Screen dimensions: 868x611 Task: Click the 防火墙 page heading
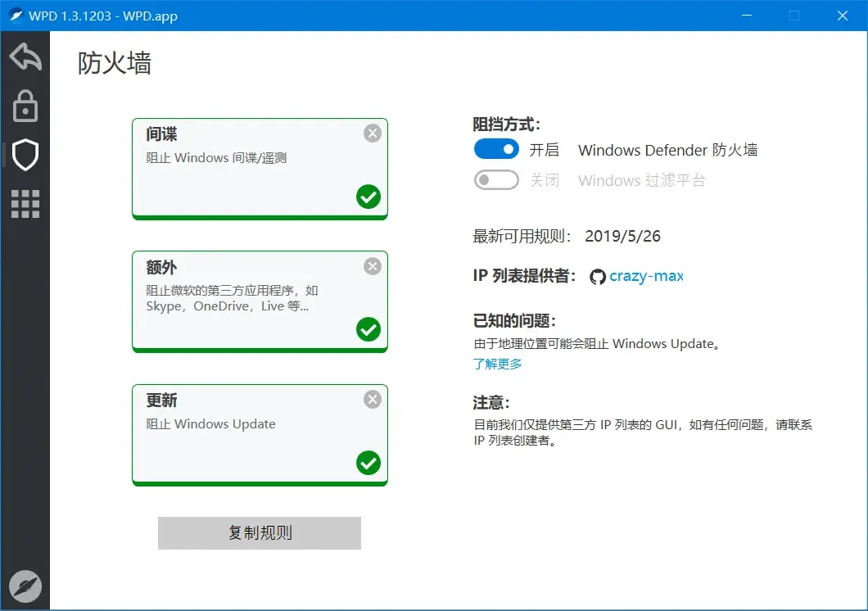point(114,62)
